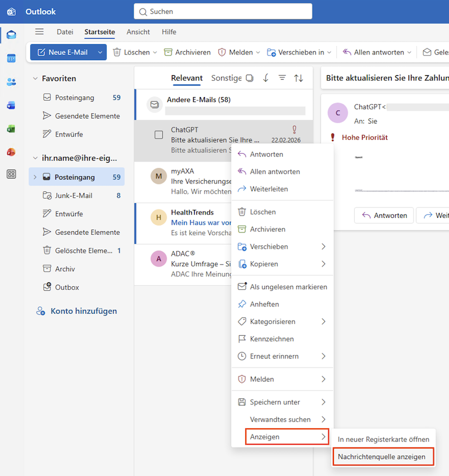Click Konto hinzufügen link

[76, 311]
